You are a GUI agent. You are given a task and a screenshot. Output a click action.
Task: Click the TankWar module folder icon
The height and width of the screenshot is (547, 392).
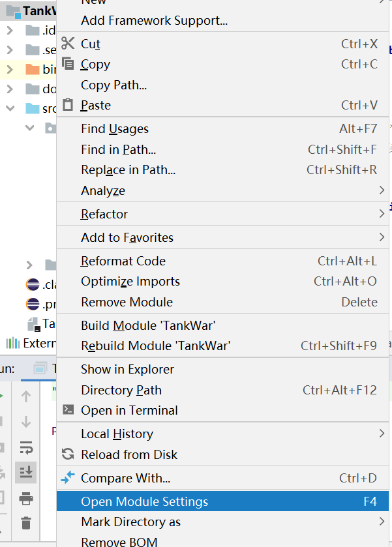14,12
